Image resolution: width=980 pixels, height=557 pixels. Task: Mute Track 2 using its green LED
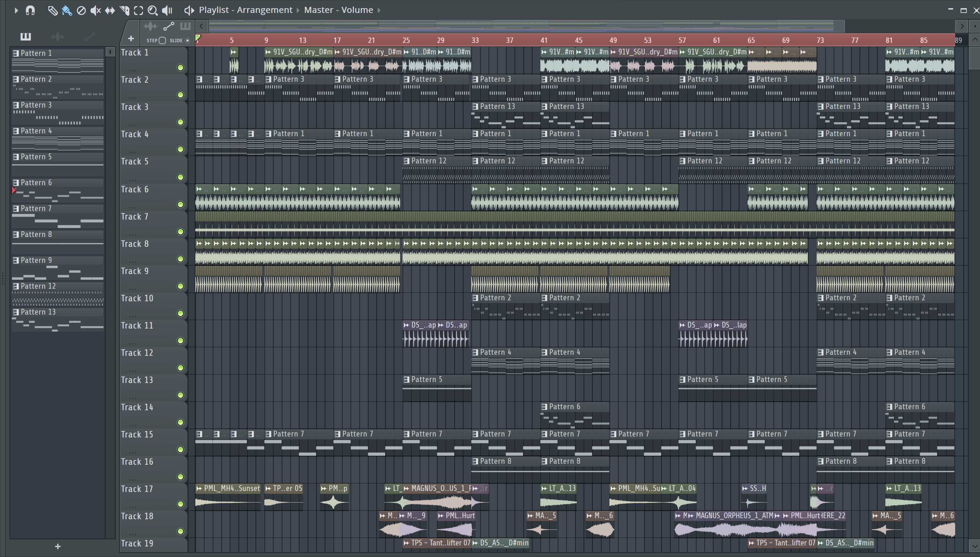tap(180, 95)
